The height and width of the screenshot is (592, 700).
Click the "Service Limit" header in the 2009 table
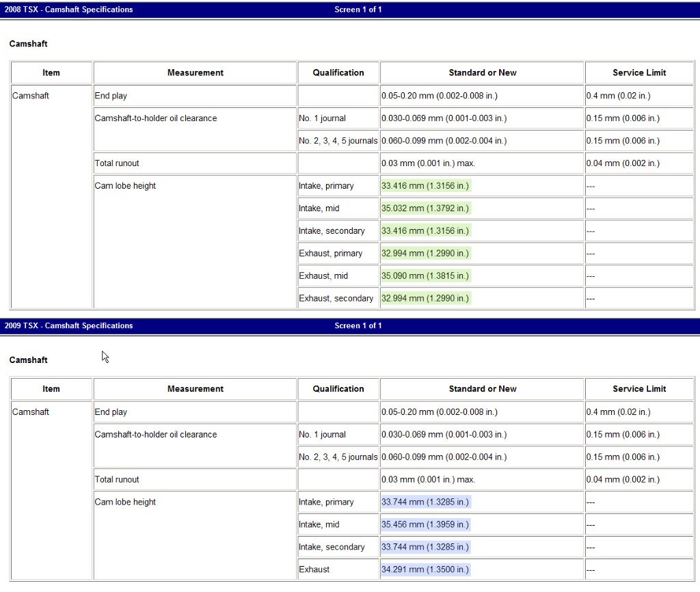tap(639, 389)
